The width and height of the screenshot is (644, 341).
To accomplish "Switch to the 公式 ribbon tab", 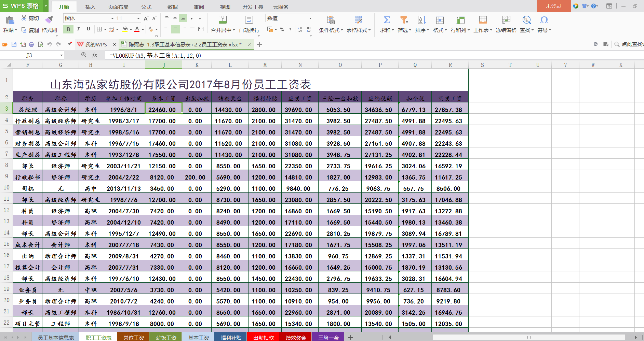I will [146, 7].
